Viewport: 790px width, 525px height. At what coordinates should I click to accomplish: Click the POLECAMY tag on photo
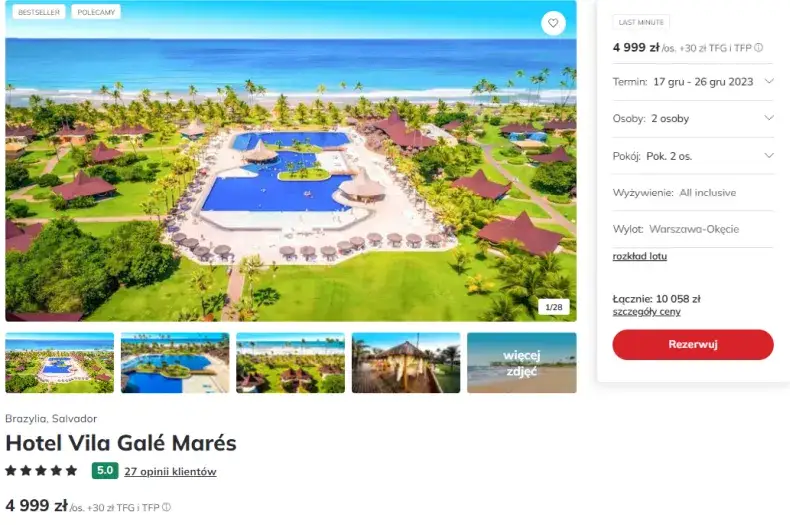pyautogui.click(x=96, y=12)
